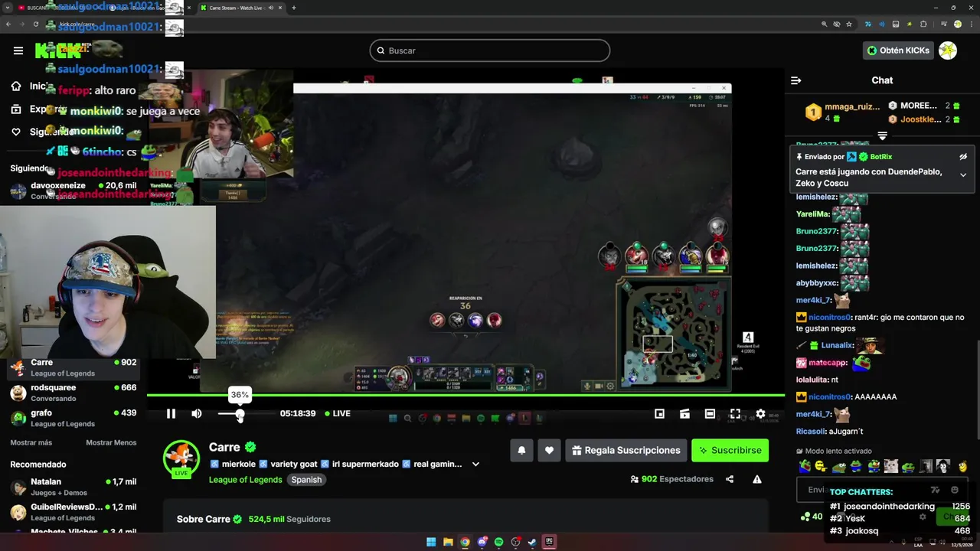Bookmark this page star icon
The width and height of the screenshot is (980, 551).
click(849, 24)
